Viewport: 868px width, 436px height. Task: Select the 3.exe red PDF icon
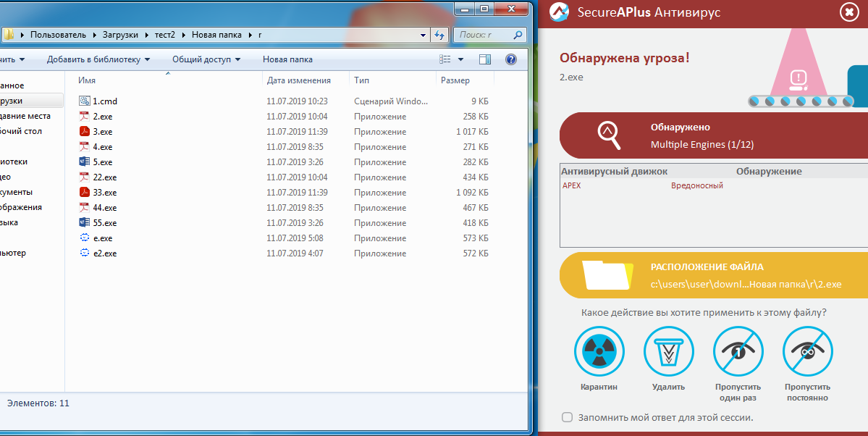pyautogui.click(x=84, y=131)
